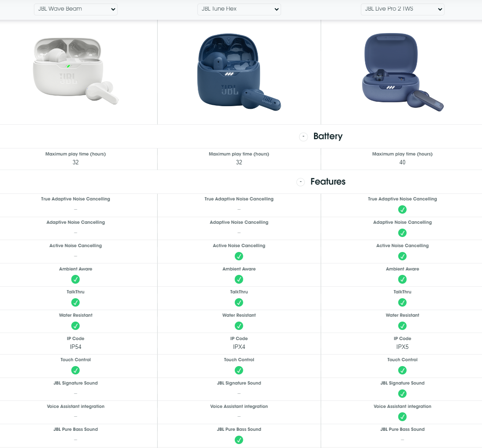Collapse the Features section
This screenshot has height=448, width=482.
tap(300, 182)
